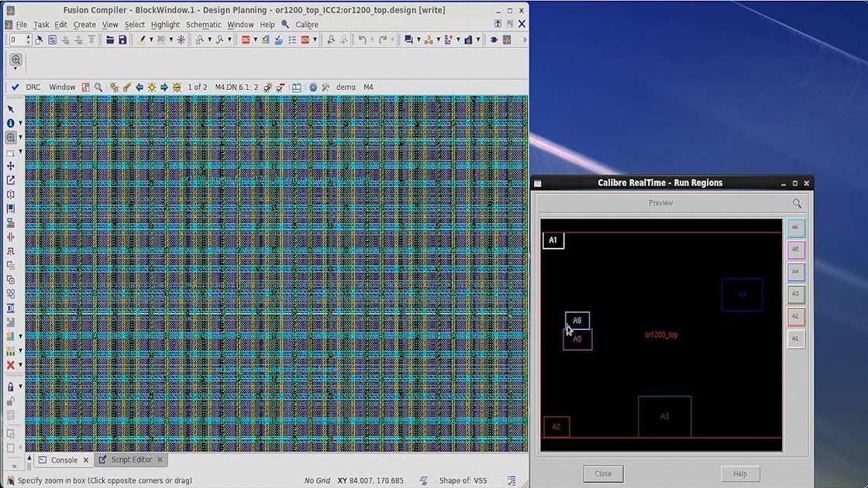Image resolution: width=868 pixels, height=488 pixels.
Task: Click the padlock lock icon in left sidebar
Action: click(x=11, y=387)
